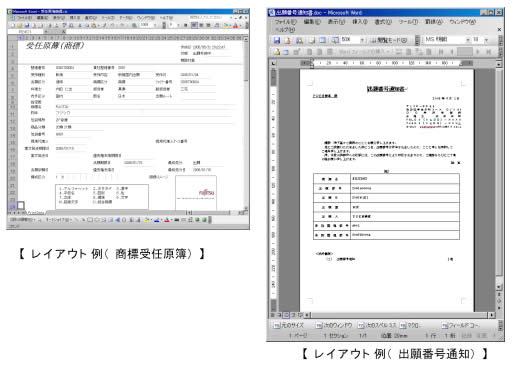Image resolution: width=515 pixels, height=365 pixels.
Task: Click the tab-stop selector at Word ruler corner
Action: click(x=274, y=63)
